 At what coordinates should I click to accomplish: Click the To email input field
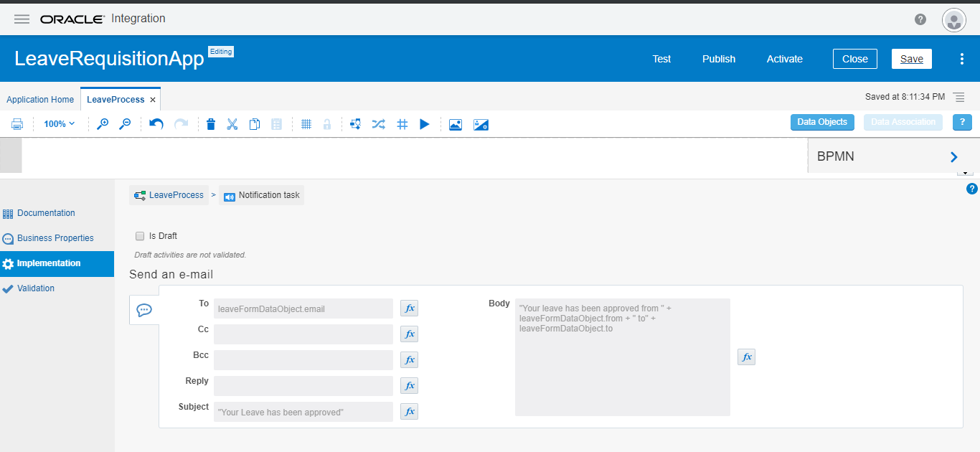tap(303, 309)
